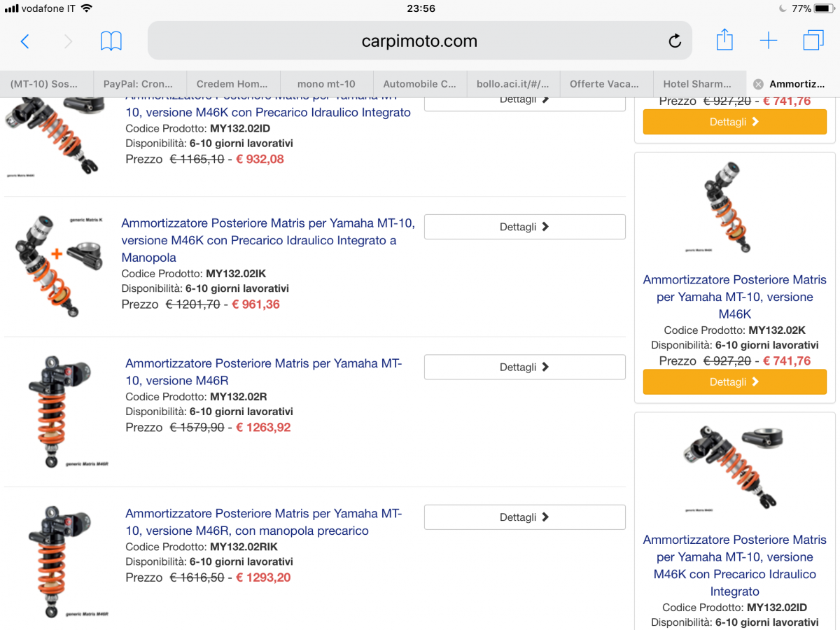The height and width of the screenshot is (630, 840).
Task: Click orange Dettagli button under MY132.02K
Action: pyautogui.click(x=735, y=382)
